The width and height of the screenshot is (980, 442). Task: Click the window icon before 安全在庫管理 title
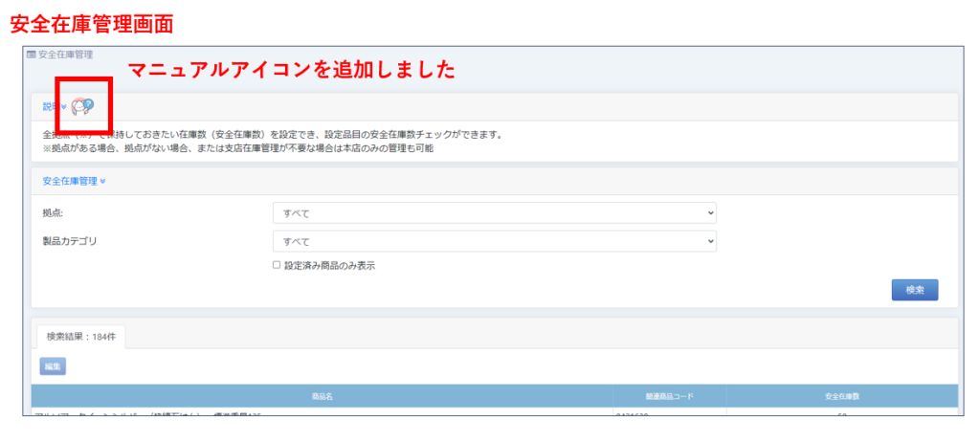pos(32,55)
